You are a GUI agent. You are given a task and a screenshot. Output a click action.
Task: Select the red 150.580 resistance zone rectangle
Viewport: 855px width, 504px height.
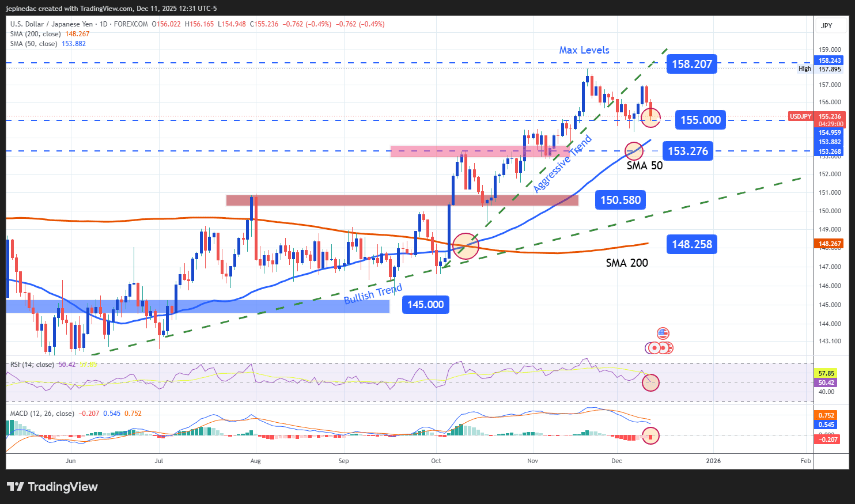click(x=402, y=200)
